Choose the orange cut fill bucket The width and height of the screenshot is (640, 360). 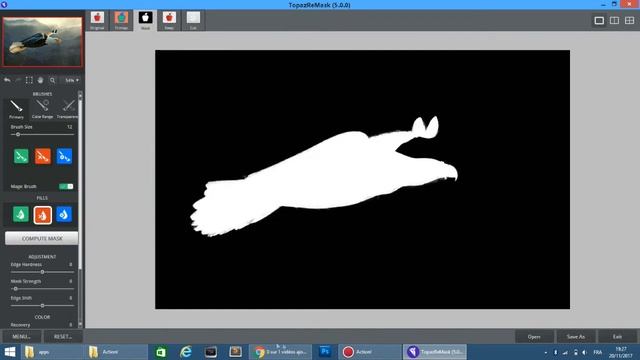click(42, 215)
